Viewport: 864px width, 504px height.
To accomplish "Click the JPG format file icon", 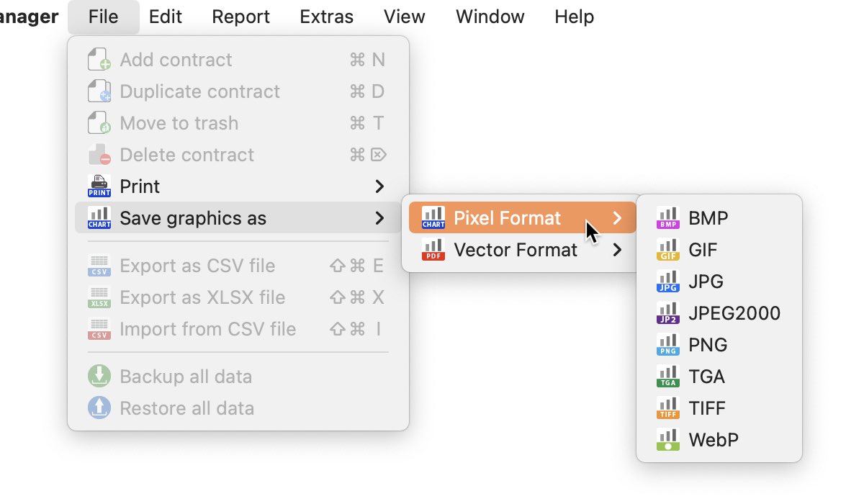I will [668, 282].
